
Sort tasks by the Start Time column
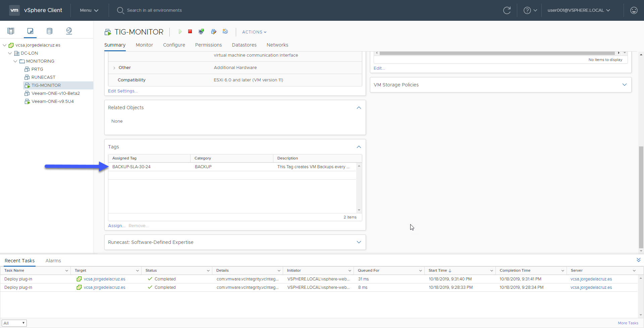click(440, 271)
